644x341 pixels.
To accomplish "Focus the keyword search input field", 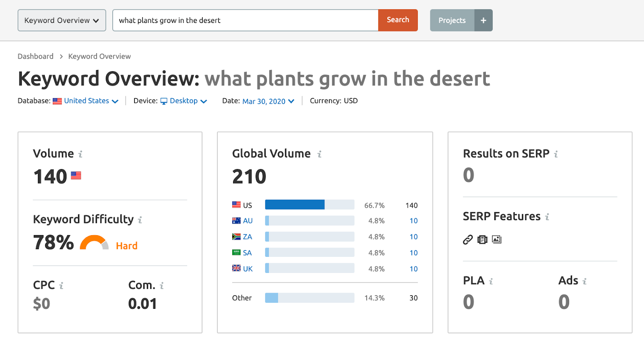I will click(x=246, y=20).
